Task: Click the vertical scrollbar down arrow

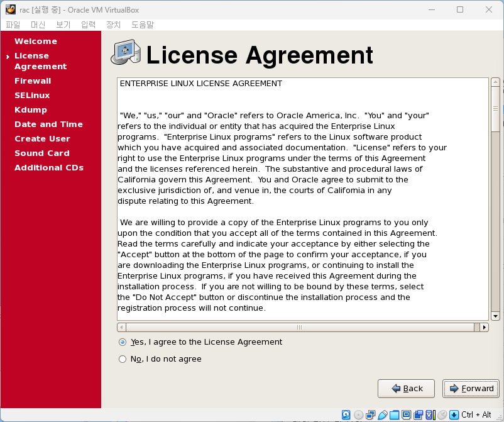Action: click(x=495, y=316)
